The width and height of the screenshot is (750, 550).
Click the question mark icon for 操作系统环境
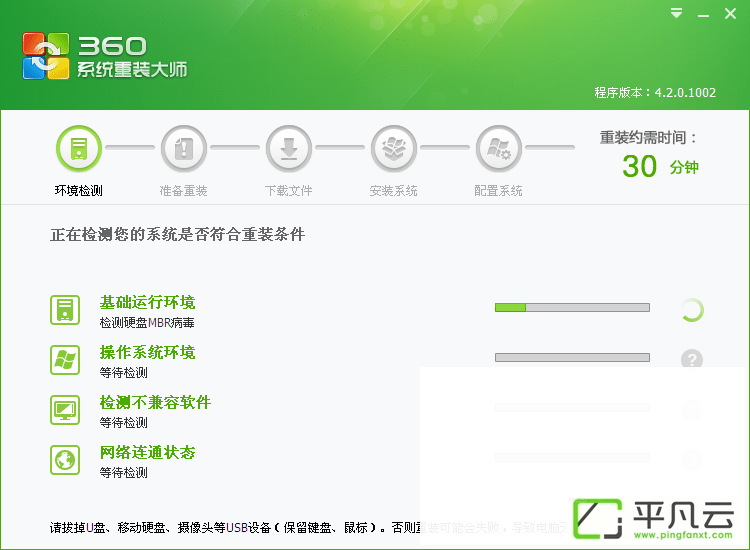click(x=692, y=359)
